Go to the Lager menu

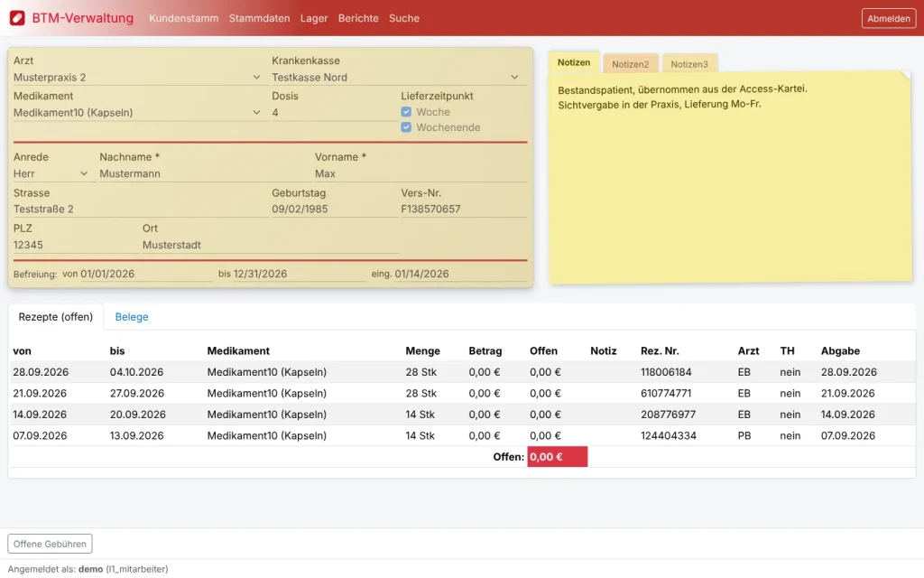coord(314,18)
